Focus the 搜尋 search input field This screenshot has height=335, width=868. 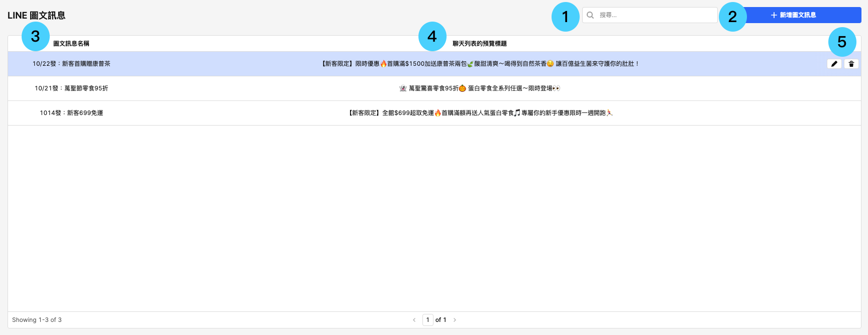click(x=656, y=15)
